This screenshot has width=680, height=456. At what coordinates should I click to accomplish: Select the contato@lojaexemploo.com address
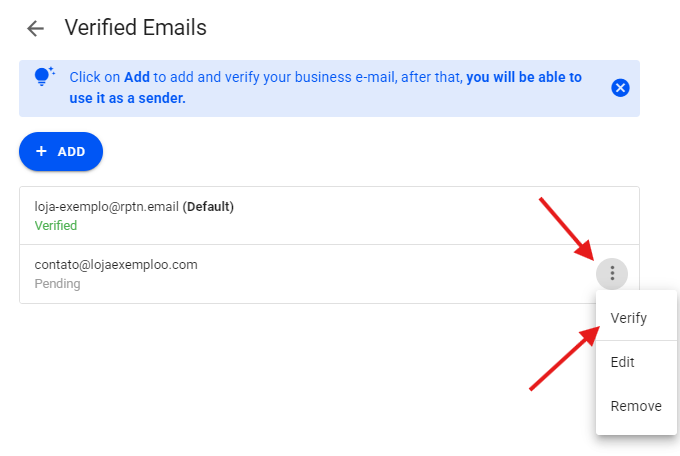(x=116, y=265)
